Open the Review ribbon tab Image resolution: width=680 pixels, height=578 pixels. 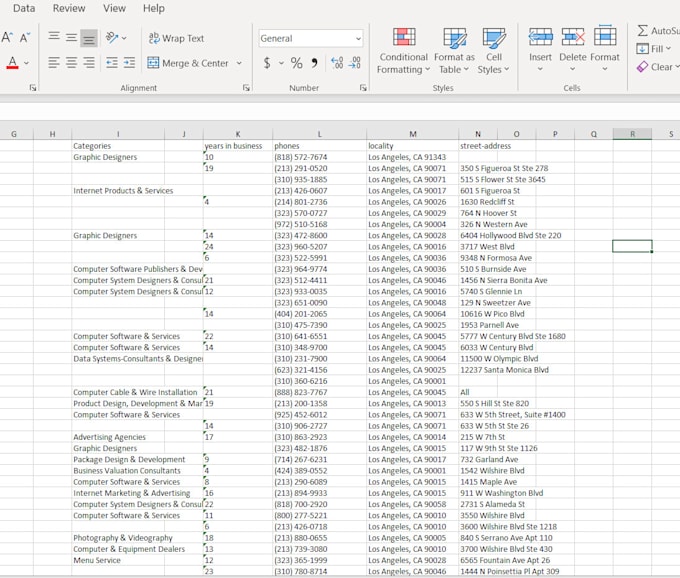tap(69, 8)
